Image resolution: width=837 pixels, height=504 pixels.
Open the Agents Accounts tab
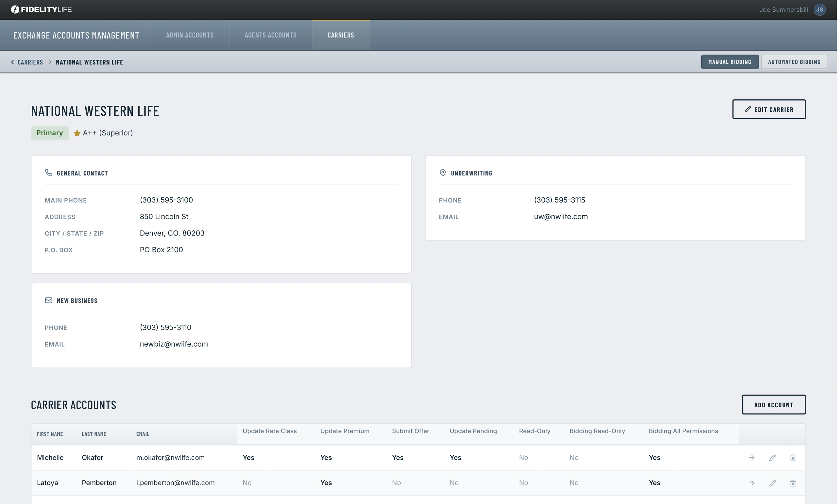270,35
